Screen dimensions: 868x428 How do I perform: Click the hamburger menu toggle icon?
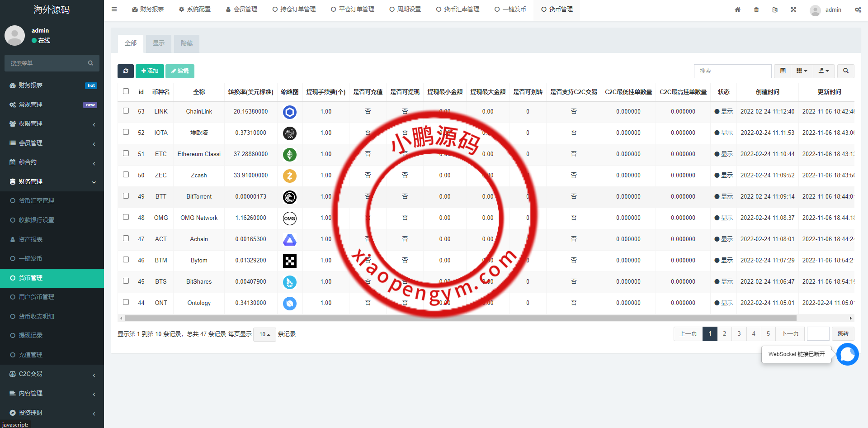click(114, 10)
